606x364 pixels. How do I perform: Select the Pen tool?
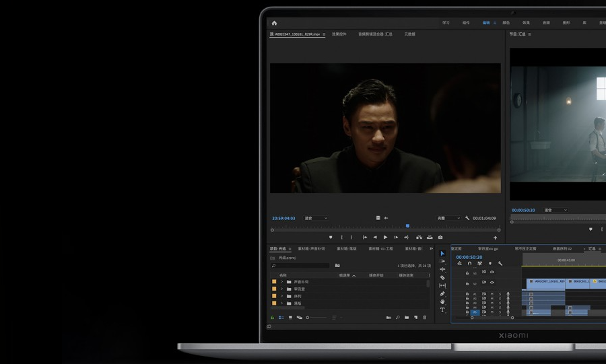442,294
